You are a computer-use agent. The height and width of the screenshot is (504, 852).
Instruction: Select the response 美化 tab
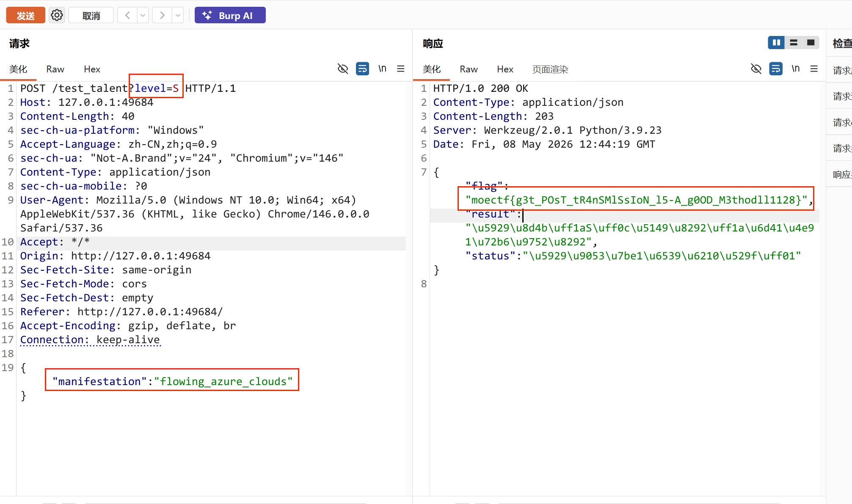432,69
